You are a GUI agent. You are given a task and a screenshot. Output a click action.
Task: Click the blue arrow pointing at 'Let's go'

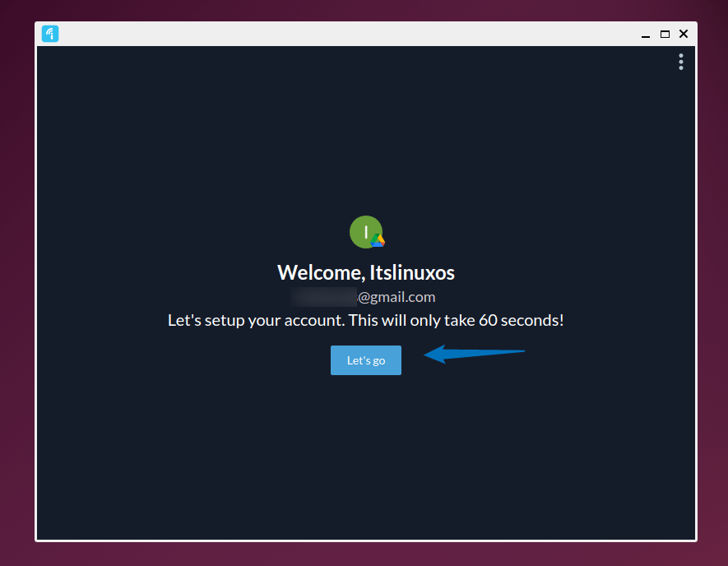[473, 353]
